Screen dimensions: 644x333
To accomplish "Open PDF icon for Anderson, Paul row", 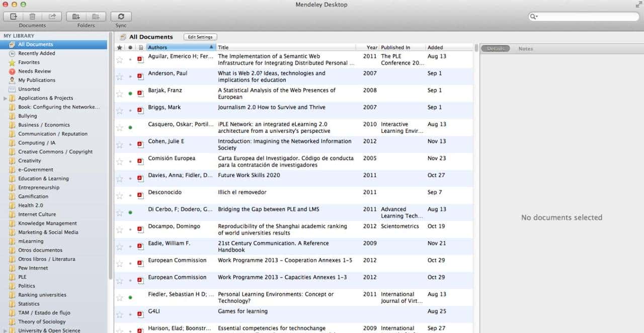I will 140,76.
